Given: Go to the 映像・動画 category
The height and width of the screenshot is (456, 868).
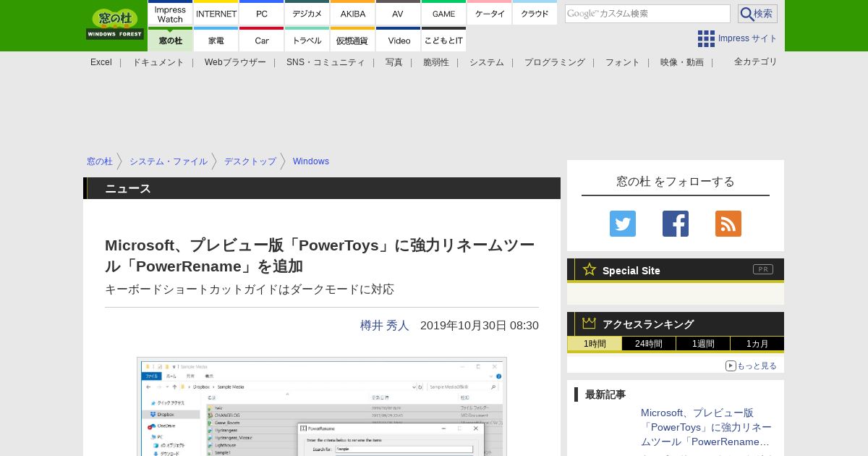Looking at the screenshot, I should pyautogui.click(x=682, y=62).
